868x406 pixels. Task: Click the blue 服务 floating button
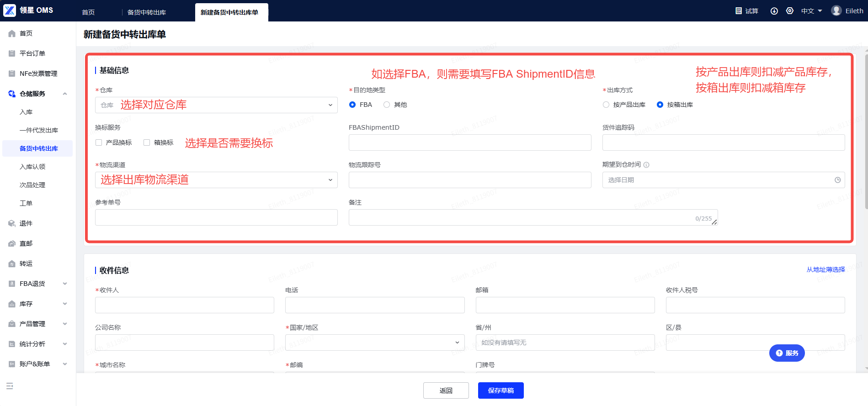[787, 353]
